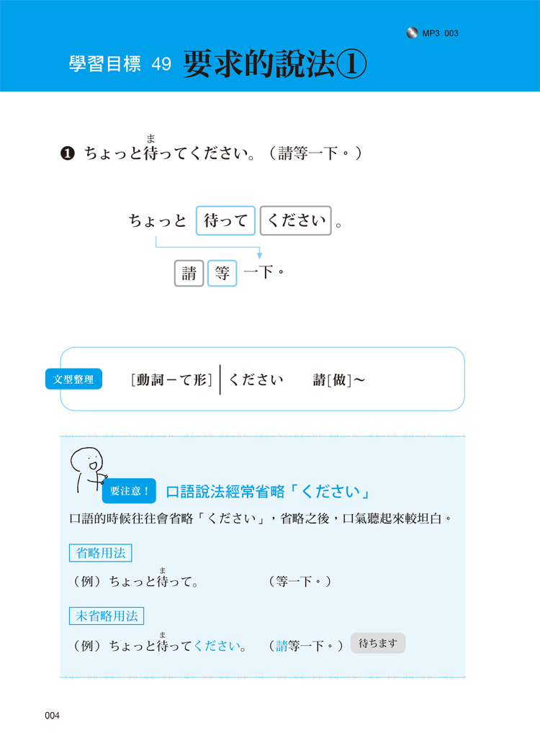Click the 省略用法 boxed label
The width and height of the screenshot is (540, 756).
[x=101, y=552]
